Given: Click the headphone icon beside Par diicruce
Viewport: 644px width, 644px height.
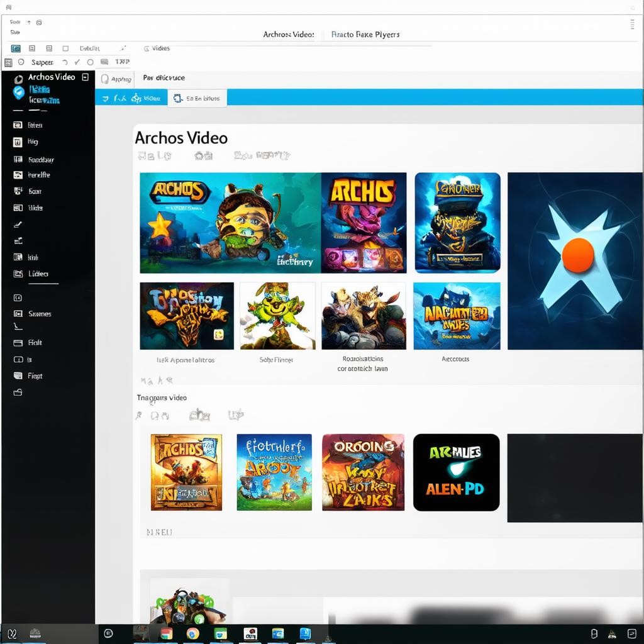Looking at the screenshot, I should point(105,79).
